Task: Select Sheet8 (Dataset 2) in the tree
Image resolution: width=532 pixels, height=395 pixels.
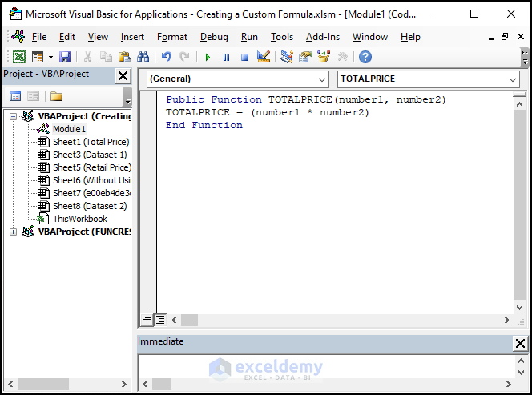Action: tap(90, 206)
